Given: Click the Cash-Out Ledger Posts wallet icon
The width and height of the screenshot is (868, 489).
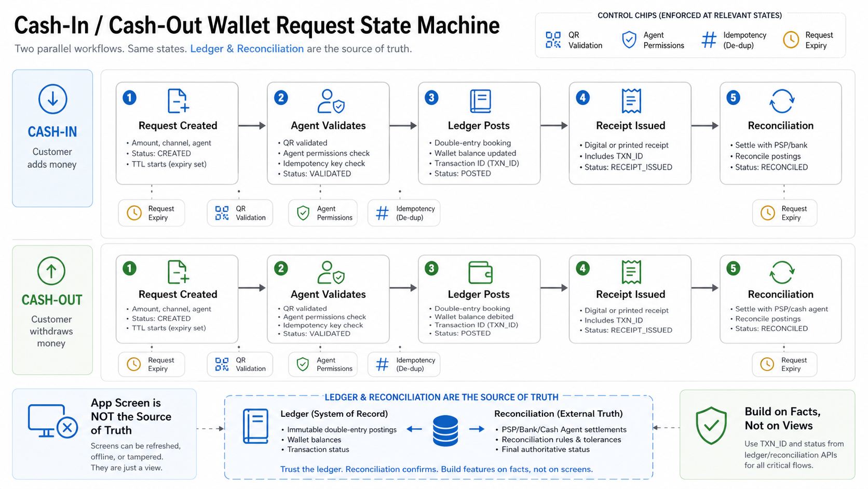Looking at the screenshot, I should pyautogui.click(x=480, y=272).
